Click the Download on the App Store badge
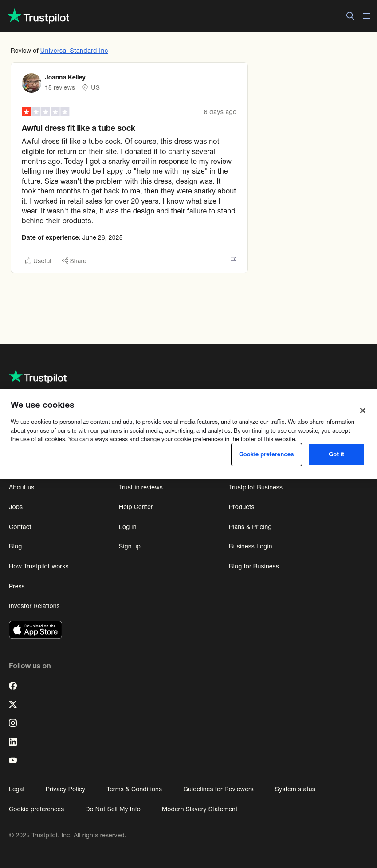 [35, 630]
